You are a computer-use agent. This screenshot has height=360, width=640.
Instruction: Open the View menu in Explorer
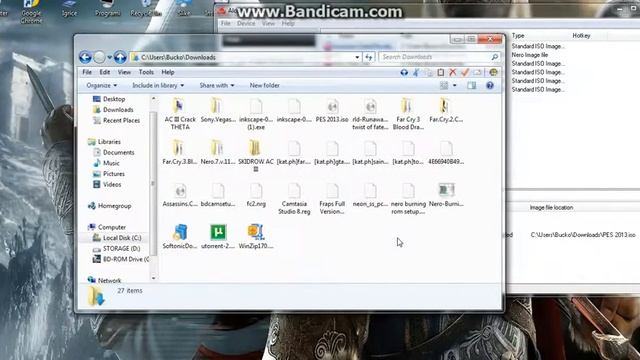[124, 72]
